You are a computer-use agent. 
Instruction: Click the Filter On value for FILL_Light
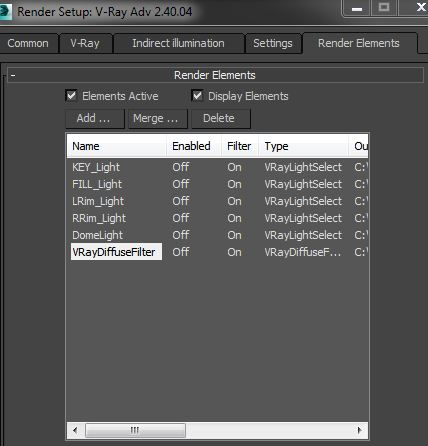click(234, 184)
